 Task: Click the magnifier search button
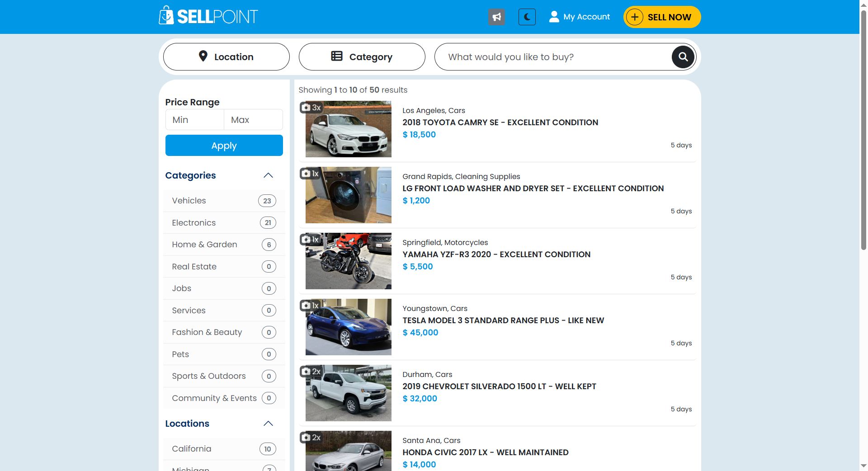[x=683, y=57]
